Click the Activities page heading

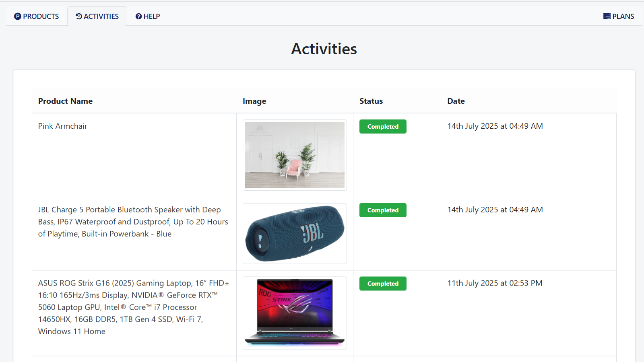pos(324,49)
